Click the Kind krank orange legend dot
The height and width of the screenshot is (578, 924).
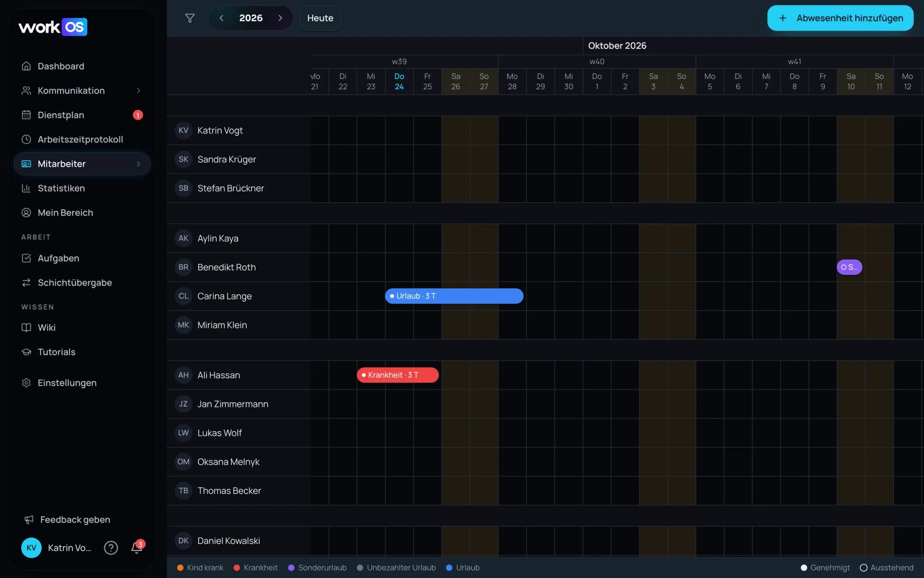180,567
